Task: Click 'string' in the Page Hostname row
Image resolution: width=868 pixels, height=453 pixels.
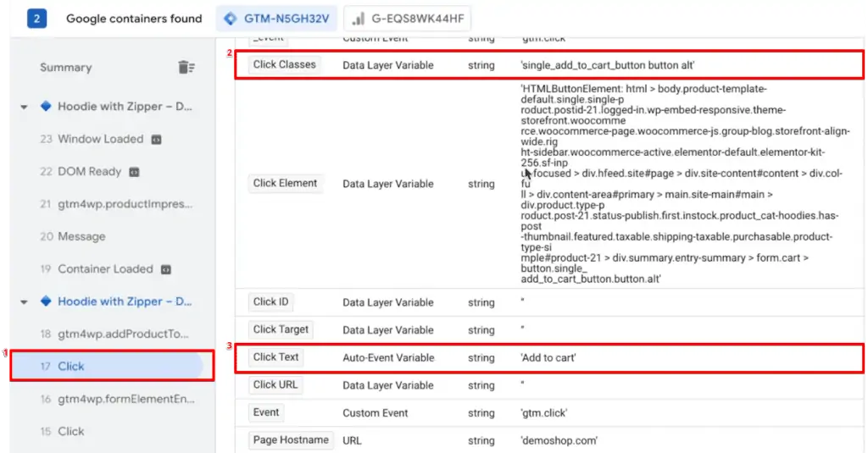Action: click(481, 441)
